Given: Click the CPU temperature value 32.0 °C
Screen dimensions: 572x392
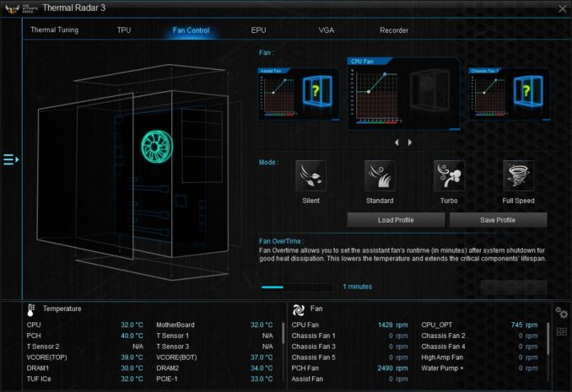Looking at the screenshot, I should [x=132, y=325].
